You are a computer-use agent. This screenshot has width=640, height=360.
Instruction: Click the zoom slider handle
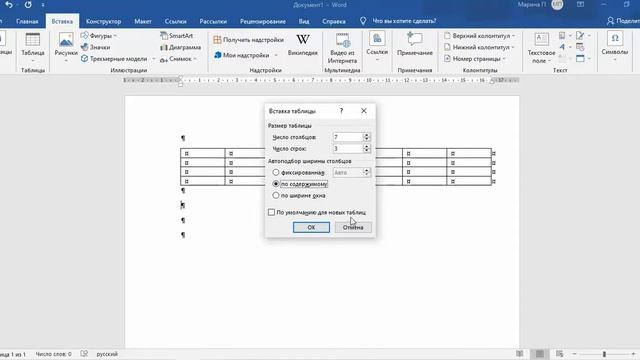[604, 354]
